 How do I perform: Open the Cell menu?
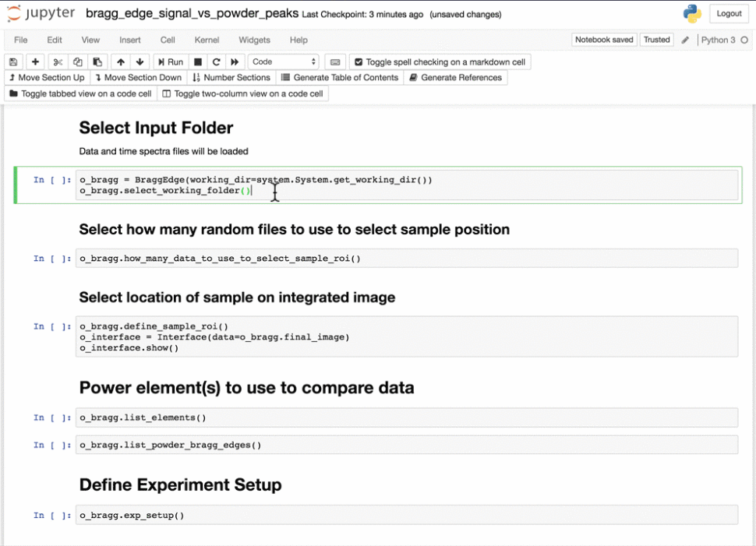168,40
